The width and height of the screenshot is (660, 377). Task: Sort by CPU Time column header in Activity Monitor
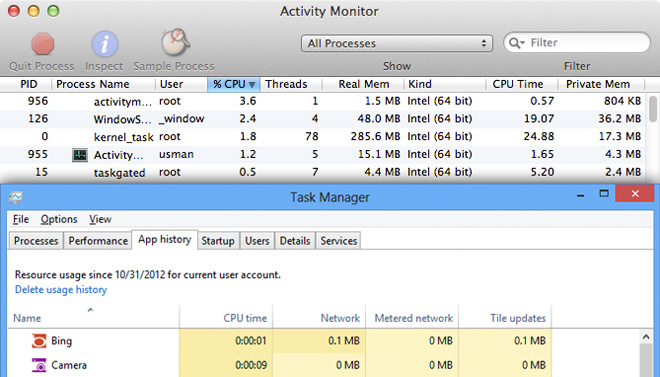coord(522,84)
